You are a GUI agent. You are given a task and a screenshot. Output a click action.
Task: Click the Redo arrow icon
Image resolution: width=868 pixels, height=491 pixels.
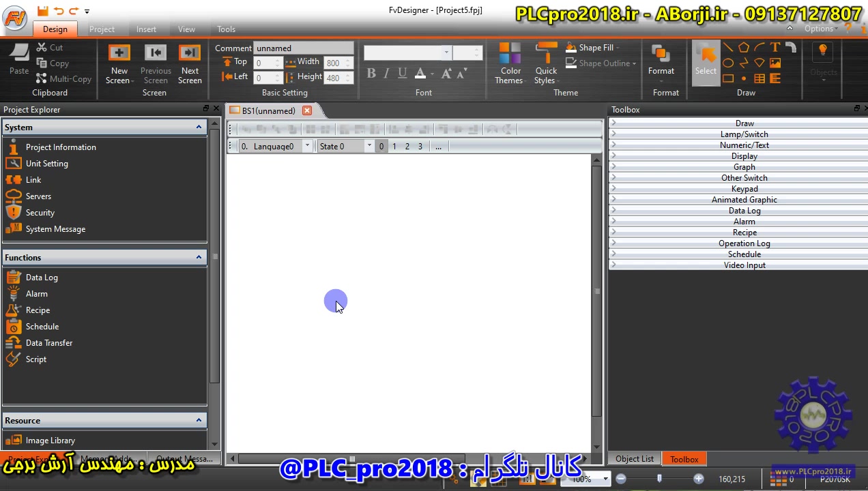74,11
